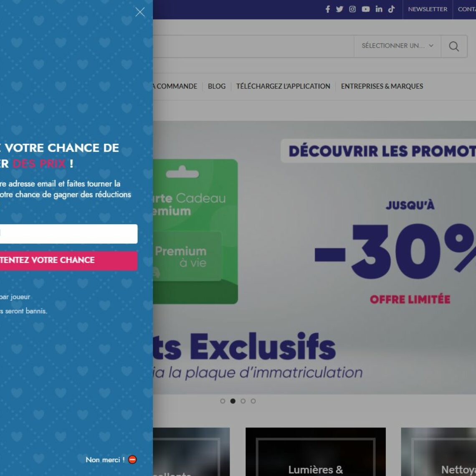Select the third carousel slide dot
The height and width of the screenshot is (476, 476).
click(243, 401)
